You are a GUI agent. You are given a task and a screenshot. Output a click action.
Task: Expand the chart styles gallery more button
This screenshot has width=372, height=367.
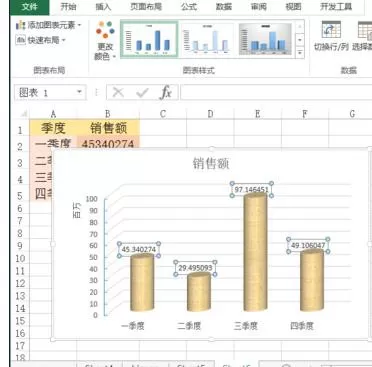tap(300, 53)
